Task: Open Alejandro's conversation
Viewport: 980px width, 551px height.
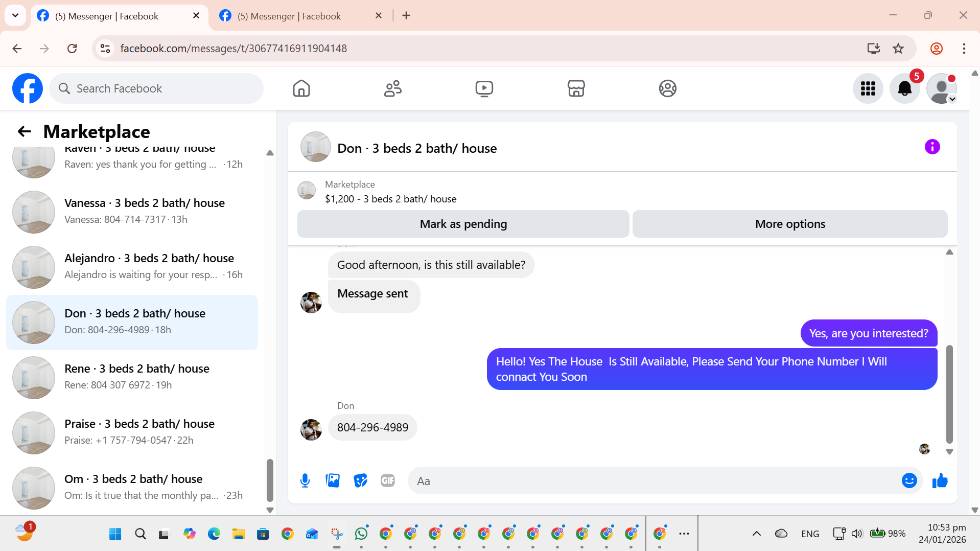Action: 132,267
